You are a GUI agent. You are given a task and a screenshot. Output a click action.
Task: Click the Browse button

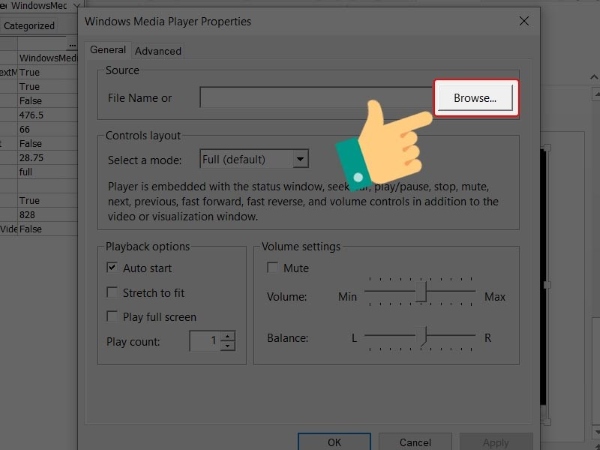click(x=476, y=98)
